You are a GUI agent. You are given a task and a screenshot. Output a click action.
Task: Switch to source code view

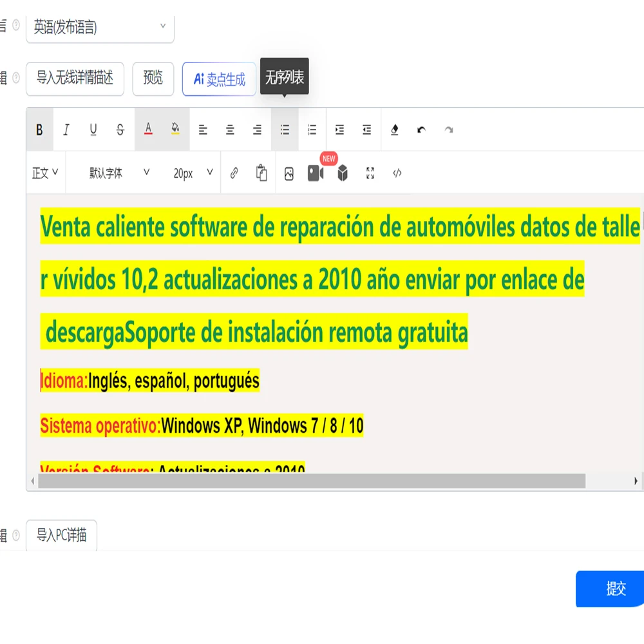tap(397, 173)
